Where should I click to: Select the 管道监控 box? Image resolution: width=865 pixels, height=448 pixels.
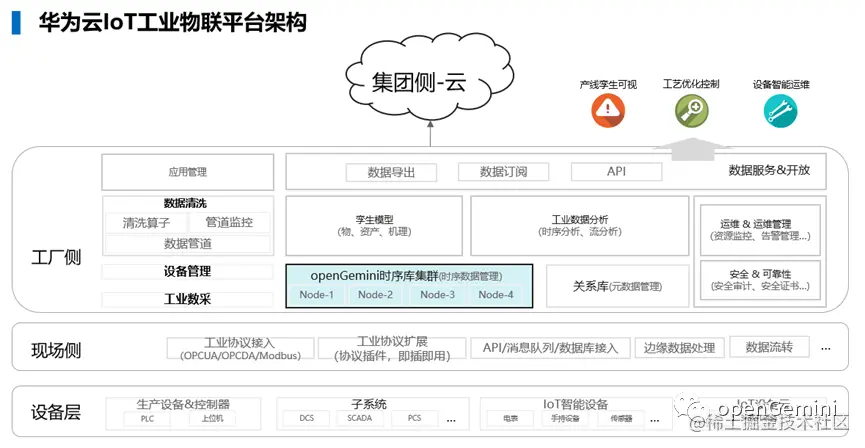229,222
